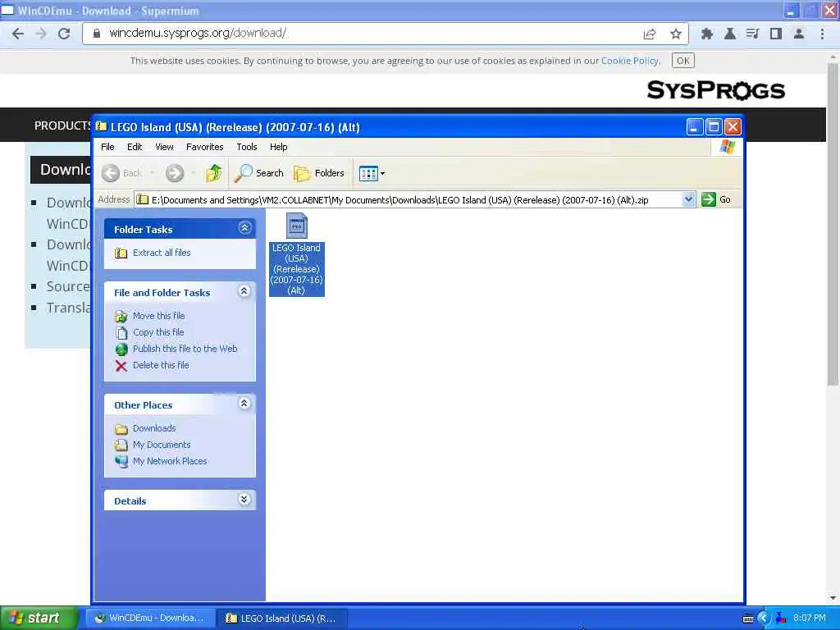Collapse the File and Folder Tasks panel

click(244, 291)
